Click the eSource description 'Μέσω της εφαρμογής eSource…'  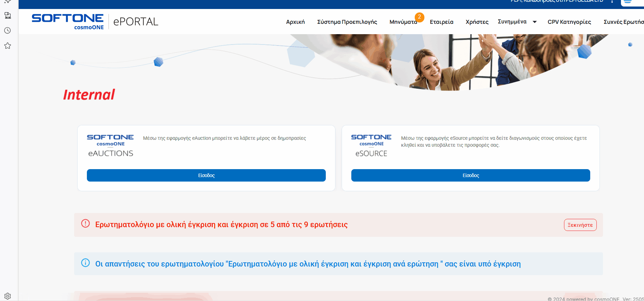494,142
